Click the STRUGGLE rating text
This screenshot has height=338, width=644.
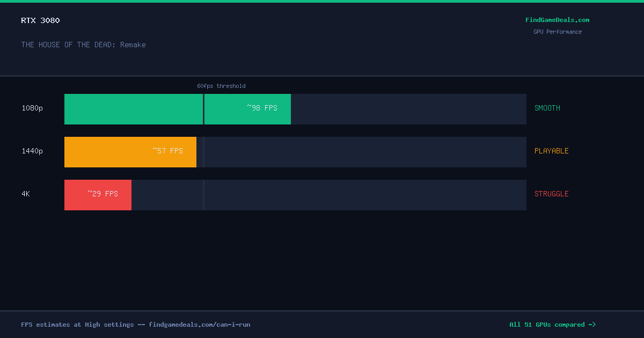coord(552,194)
